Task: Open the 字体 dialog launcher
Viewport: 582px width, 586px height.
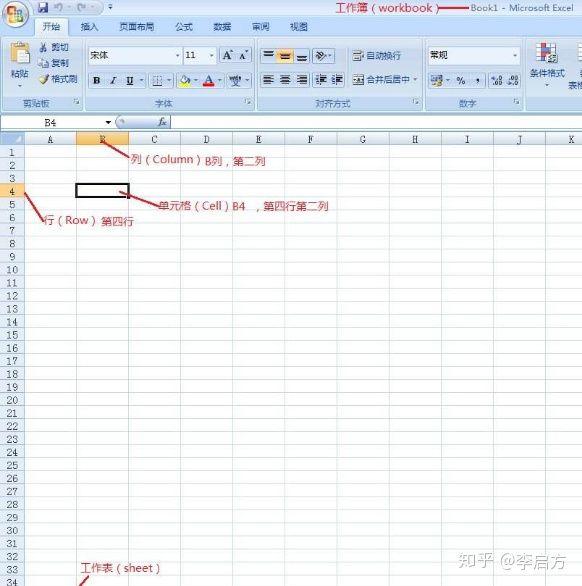Action: pos(248,101)
